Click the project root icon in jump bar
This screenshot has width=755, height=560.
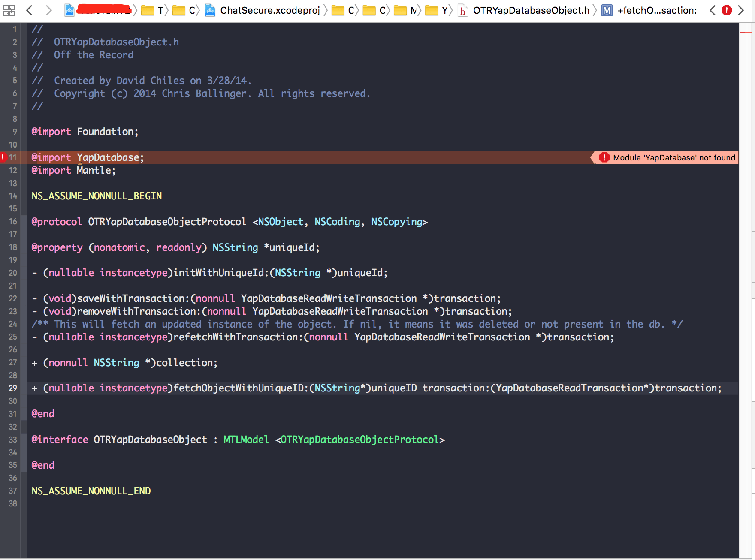69,10
